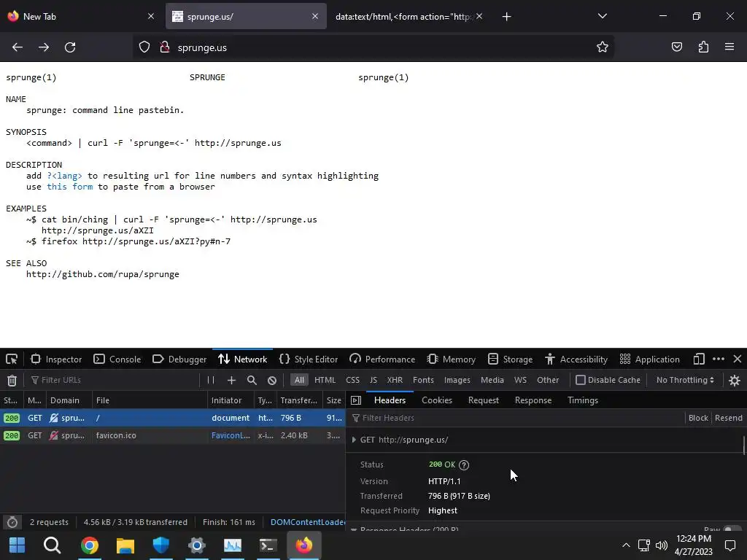Switch to data:text/html form tab
This screenshot has width=747, height=560.
(408, 16)
